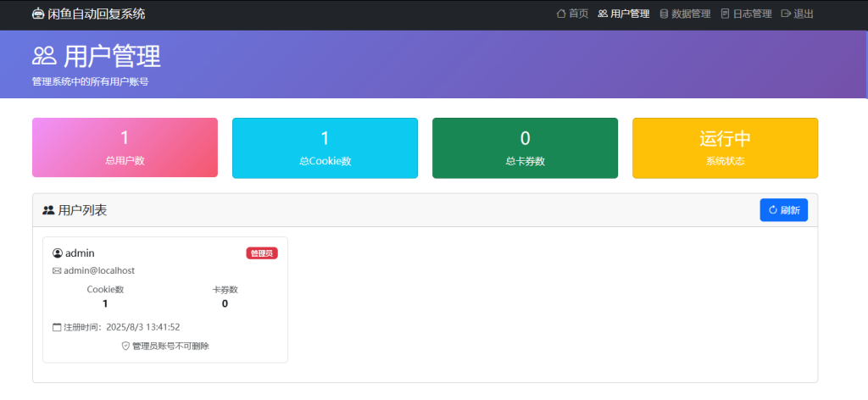Click the home icon beside 首页
The image size is (868, 400).
click(560, 14)
